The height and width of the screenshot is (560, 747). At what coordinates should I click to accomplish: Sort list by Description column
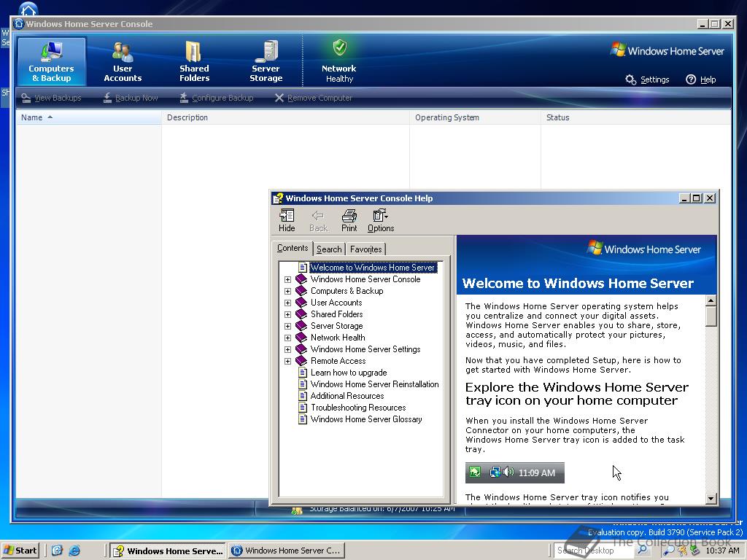coord(285,117)
